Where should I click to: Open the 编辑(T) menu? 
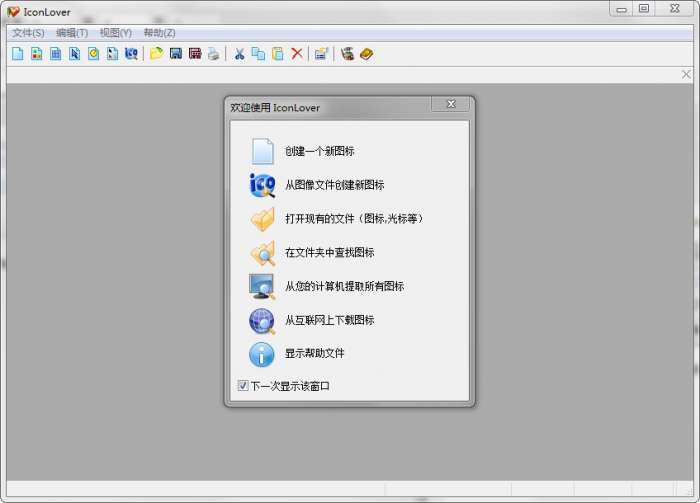pyautogui.click(x=72, y=33)
